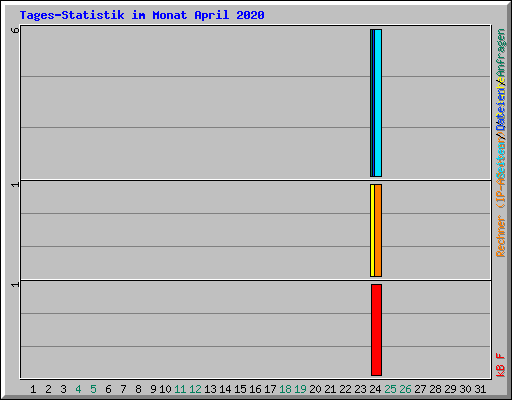Select day label 4 on the axis
The image size is (512, 400).
pos(78,389)
